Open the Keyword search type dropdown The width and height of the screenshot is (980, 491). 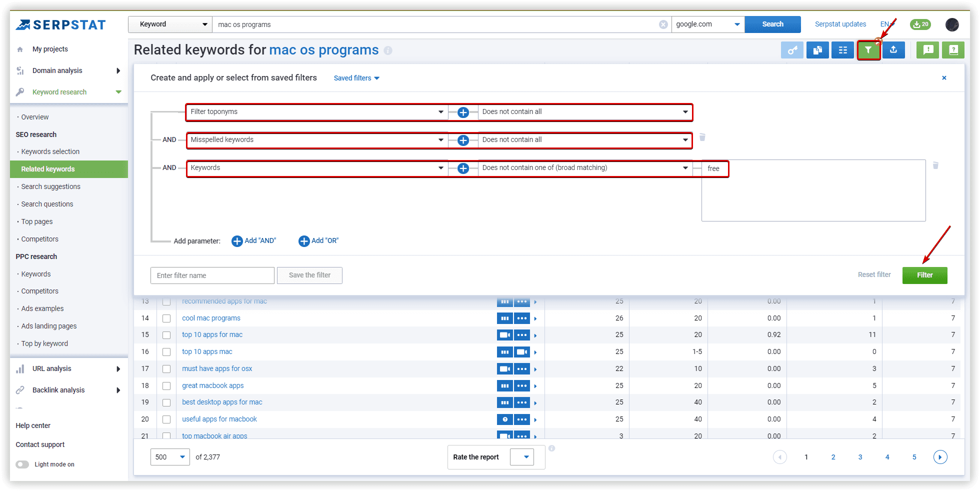click(170, 24)
